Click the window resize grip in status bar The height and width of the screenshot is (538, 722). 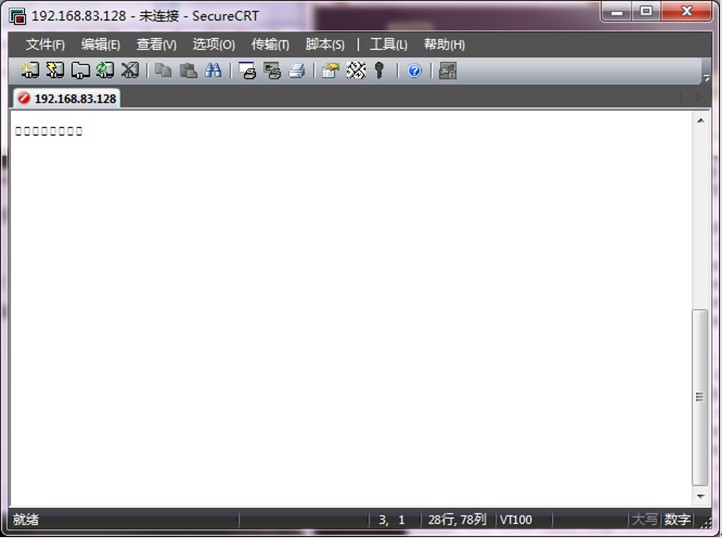(705, 521)
